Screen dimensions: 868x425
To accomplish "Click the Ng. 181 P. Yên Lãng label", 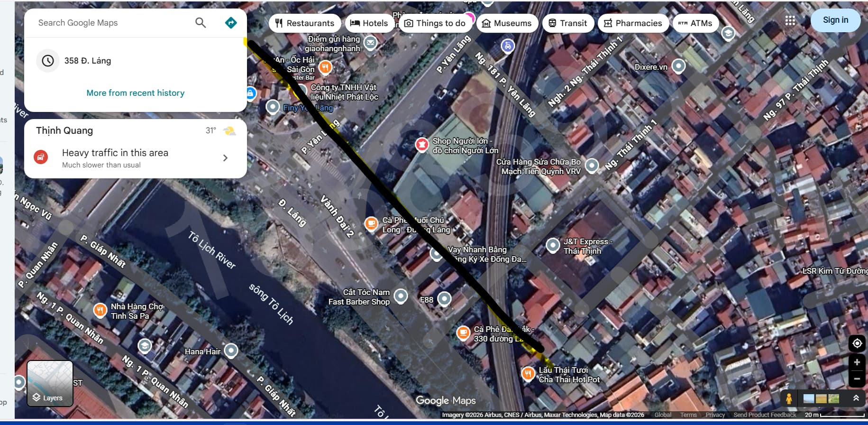I will pyautogui.click(x=505, y=85).
